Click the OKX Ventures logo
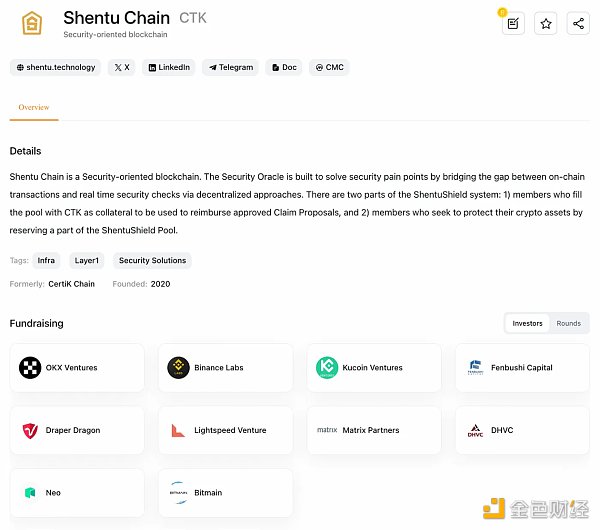 [x=30, y=368]
